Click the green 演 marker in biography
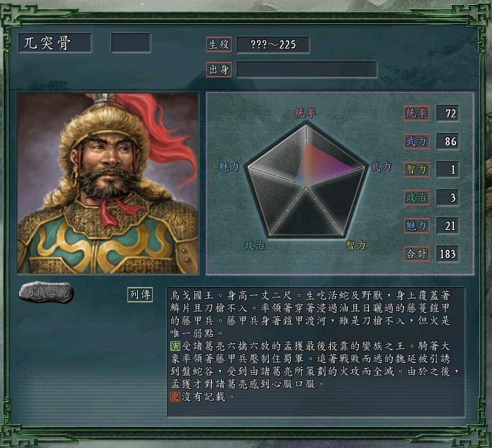492x448 pixels. click(175, 346)
